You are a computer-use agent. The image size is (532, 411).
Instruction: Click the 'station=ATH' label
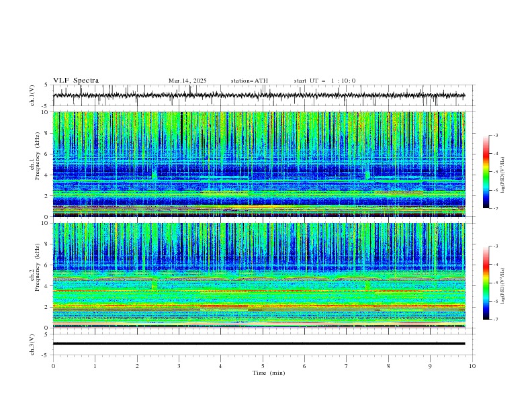tap(249, 81)
